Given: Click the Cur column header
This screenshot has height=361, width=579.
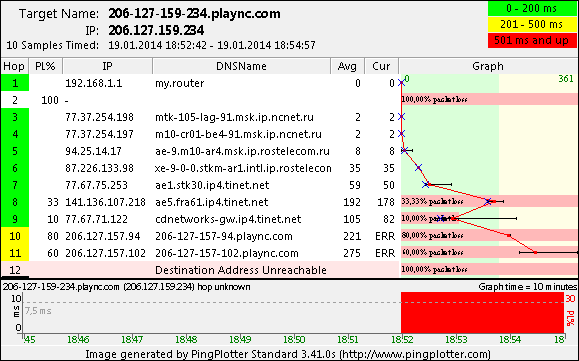Looking at the screenshot, I should pyautogui.click(x=381, y=66).
